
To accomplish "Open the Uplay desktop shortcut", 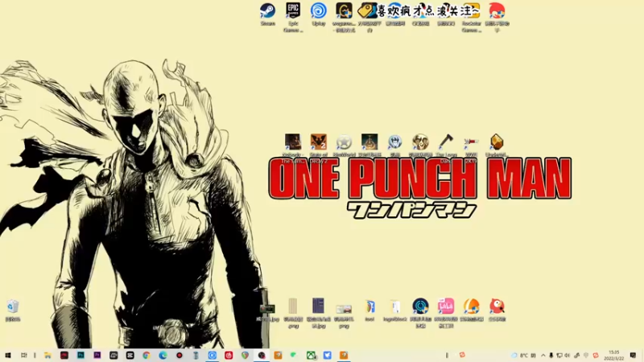I will point(318,14).
